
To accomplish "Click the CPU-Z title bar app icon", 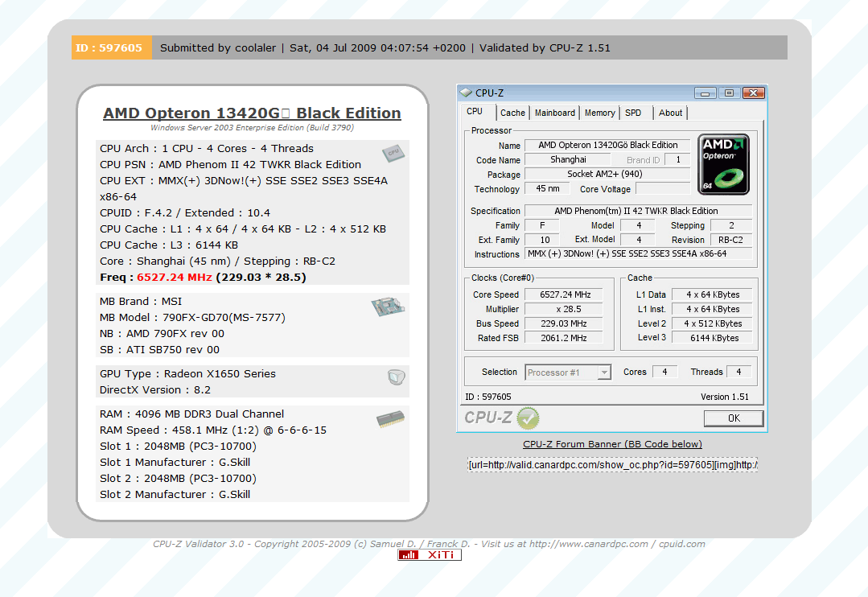I will point(466,93).
